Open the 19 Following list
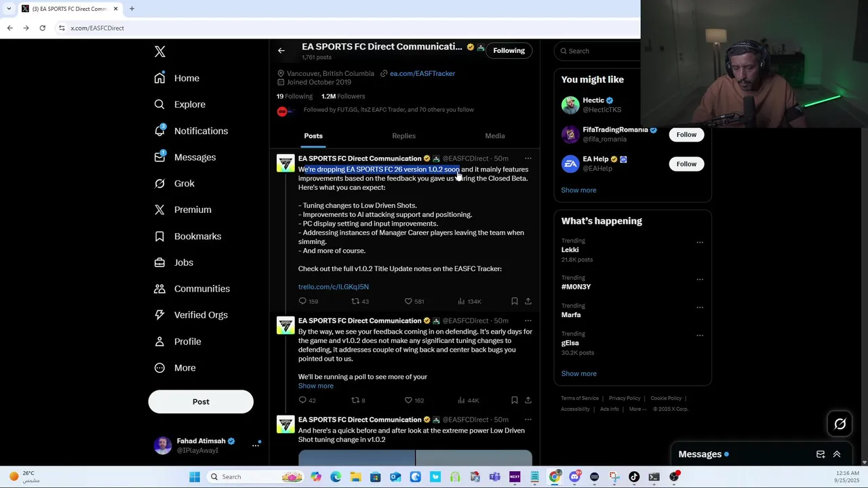The width and height of the screenshot is (868, 488). (x=294, y=96)
